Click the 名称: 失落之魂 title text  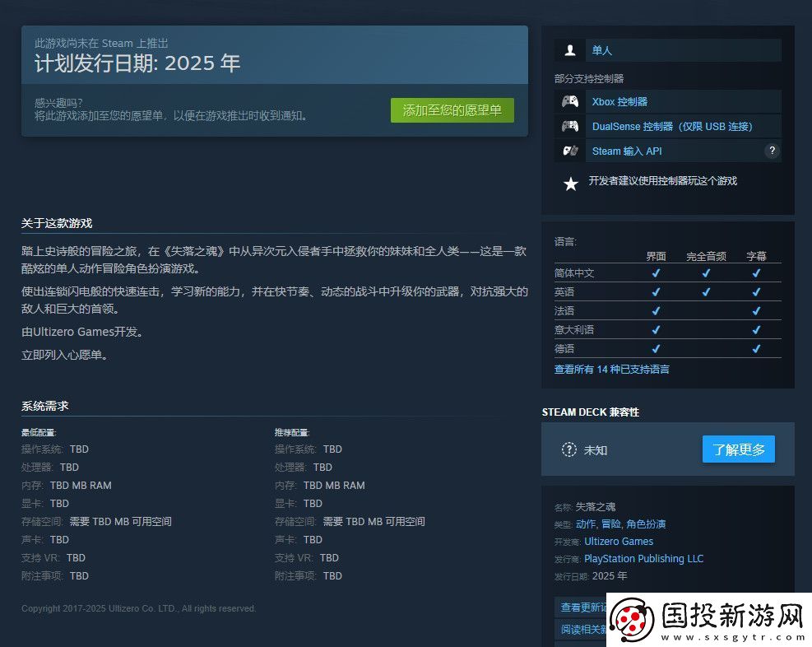585,506
